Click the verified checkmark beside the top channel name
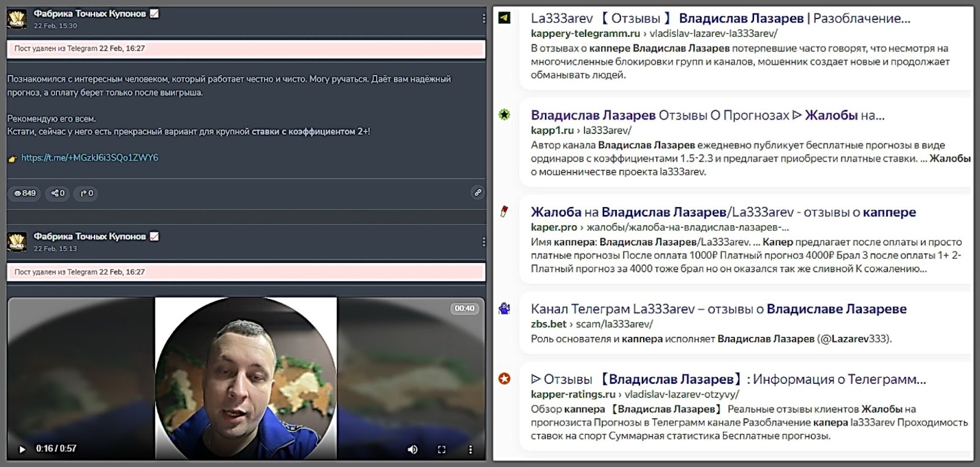 [x=154, y=13]
